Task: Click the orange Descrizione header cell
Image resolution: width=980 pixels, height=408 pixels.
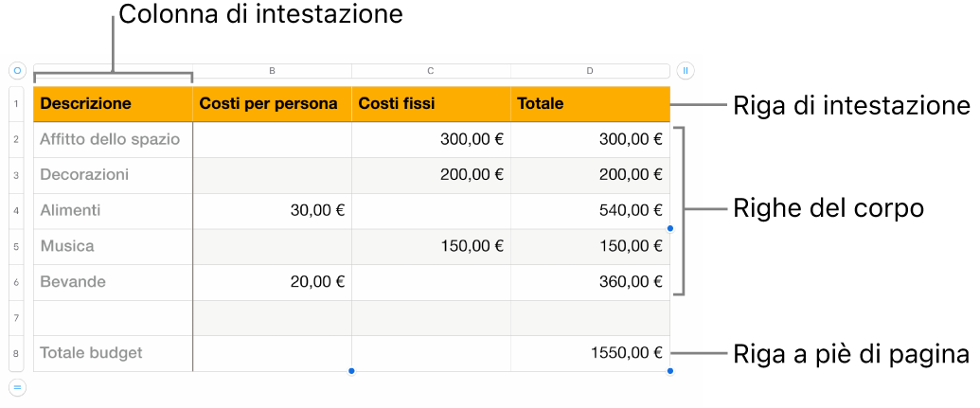Action: [x=113, y=104]
